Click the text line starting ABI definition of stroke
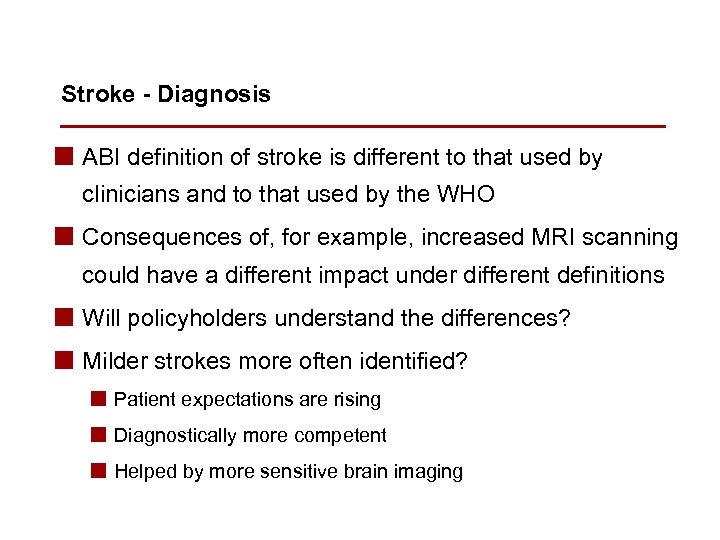The height and width of the screenshot is (540, 720). pyautogui.click(x=342, y=157)
